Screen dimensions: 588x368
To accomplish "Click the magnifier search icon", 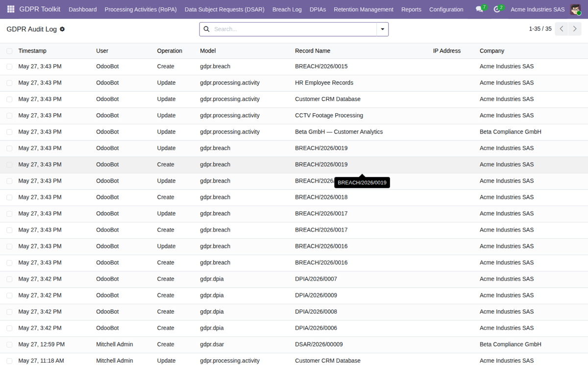I will click(x=206, y=29).
